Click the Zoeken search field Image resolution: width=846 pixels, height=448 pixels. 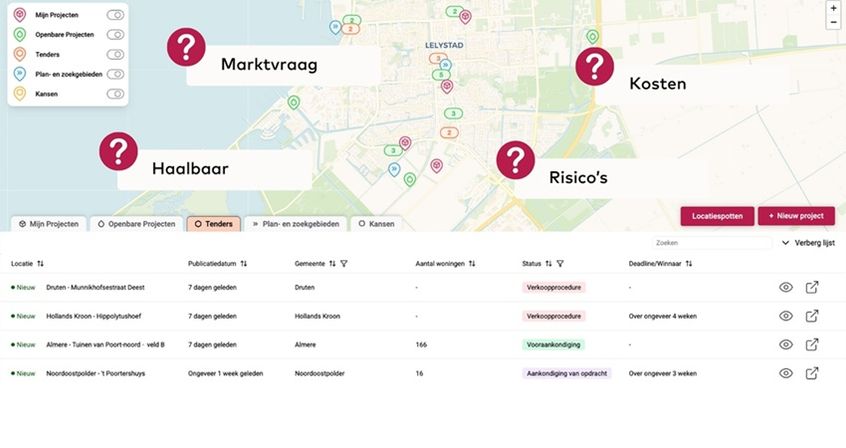pos(708,243)
